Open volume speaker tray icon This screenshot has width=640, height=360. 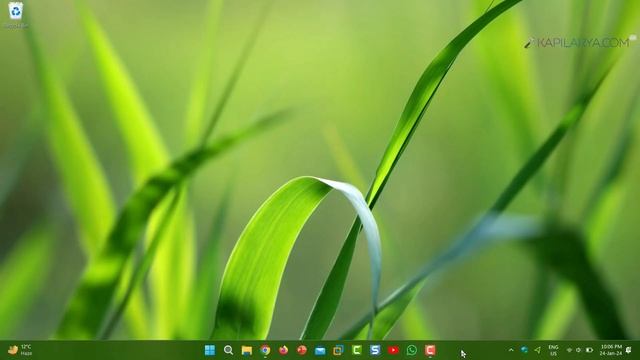coord(578,350)
